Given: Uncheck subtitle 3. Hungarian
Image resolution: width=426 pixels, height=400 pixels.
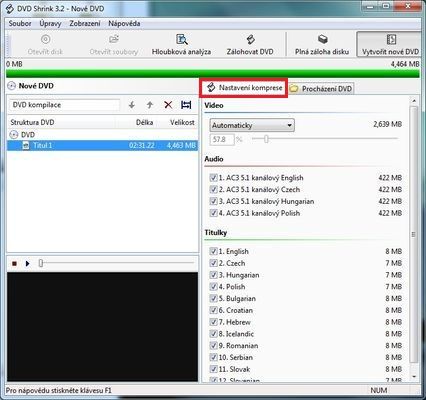Looking at the screenshot, I should (x=213, y=275).
